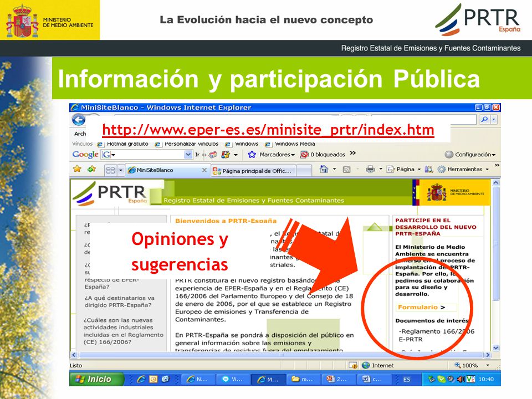
Task: Switch to the 'M...' IE taskbar button
Action: coord(268,379)
